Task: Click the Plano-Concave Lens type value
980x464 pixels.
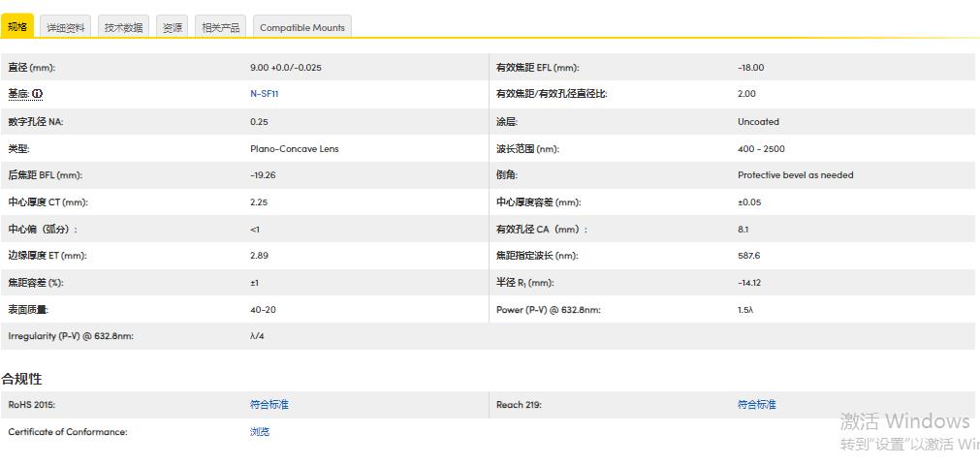Action: 294,149
